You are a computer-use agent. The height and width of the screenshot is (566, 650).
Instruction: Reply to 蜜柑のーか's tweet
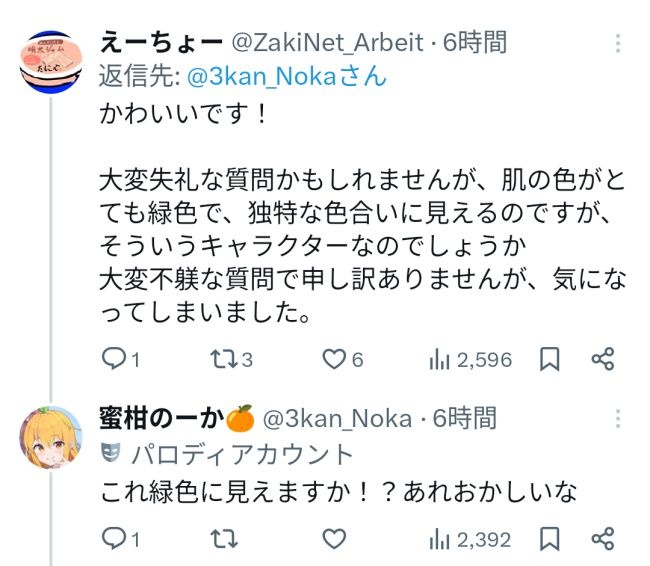[x=113, y=539]
